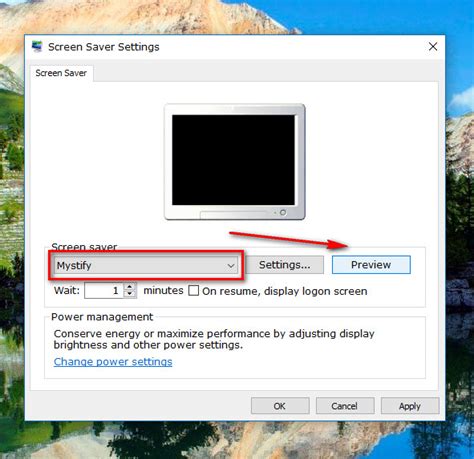The width and height of the screenshot is (474, 459).
Task: Decrease wait time with down spinner arrow
Action: 130,294
